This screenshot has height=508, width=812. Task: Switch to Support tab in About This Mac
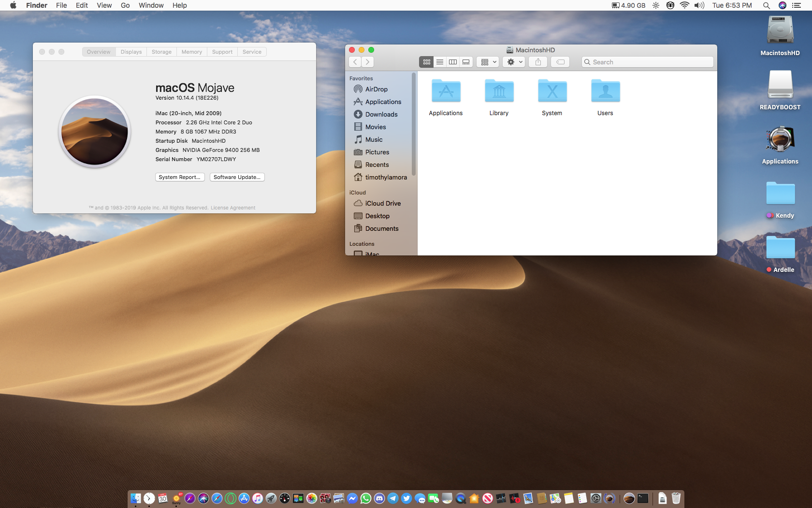pyautogui.click(x=222, y=52)
